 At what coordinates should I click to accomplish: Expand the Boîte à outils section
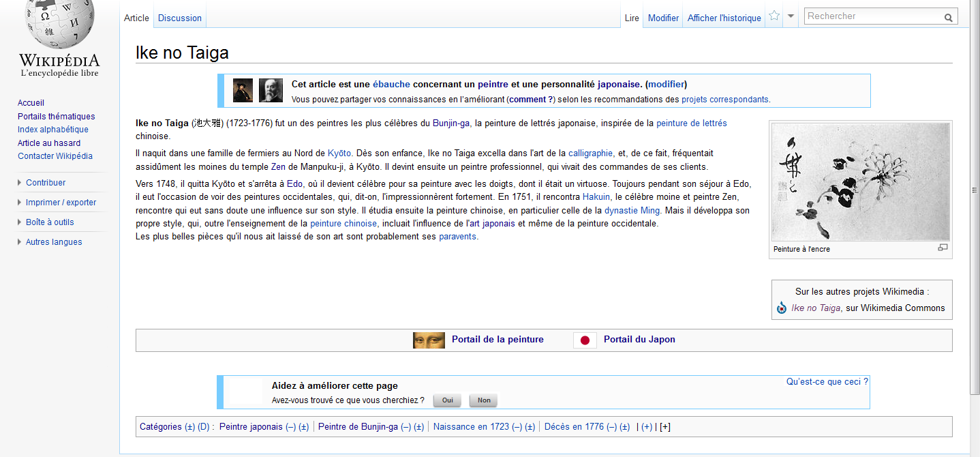[x=50, y=222]
